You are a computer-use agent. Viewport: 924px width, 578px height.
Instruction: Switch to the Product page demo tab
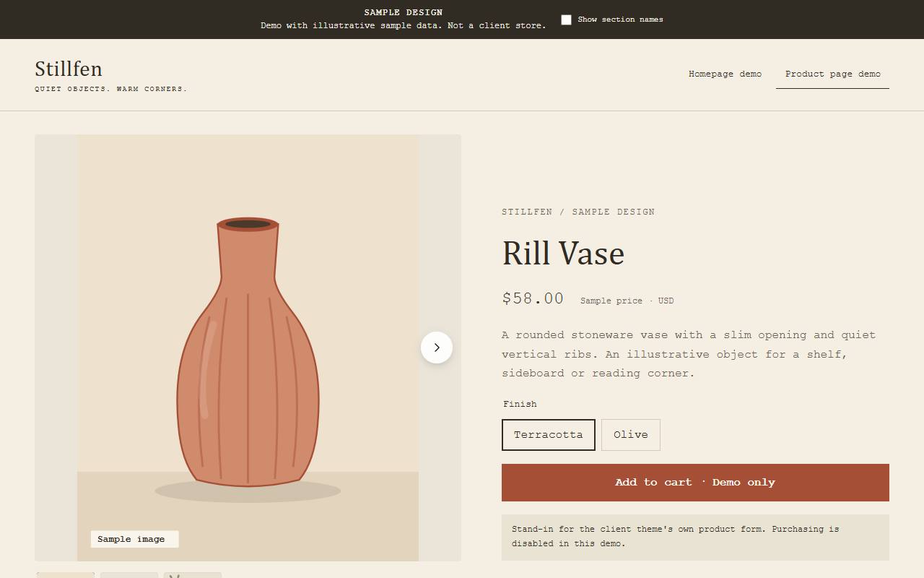[833, 74]
